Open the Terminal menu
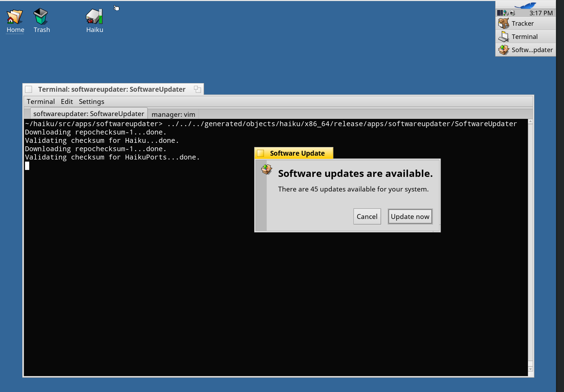The width and height of the screenshot is (564, 392). (41, 101)
